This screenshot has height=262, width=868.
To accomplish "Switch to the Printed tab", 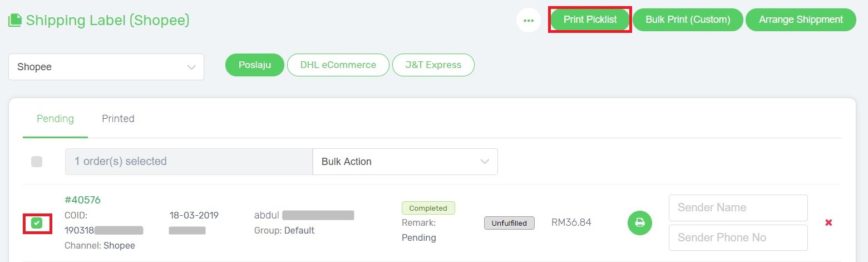I will pos(118,119).
